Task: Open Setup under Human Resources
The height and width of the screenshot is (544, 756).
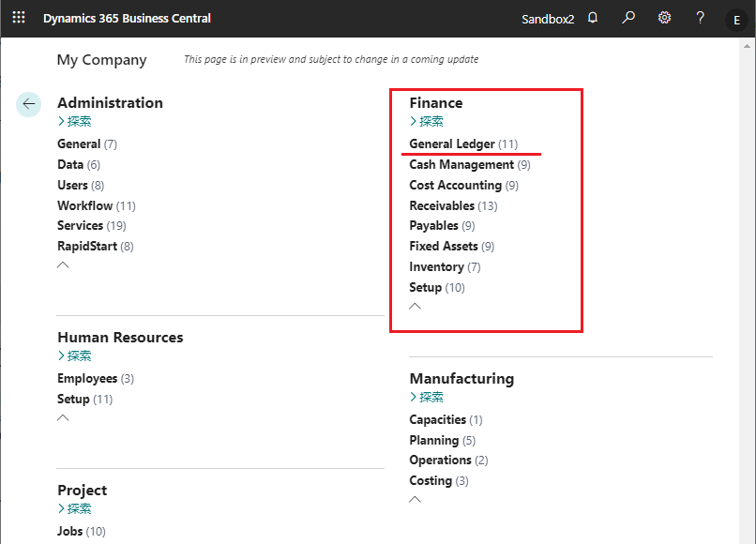Action: [84, 400]
